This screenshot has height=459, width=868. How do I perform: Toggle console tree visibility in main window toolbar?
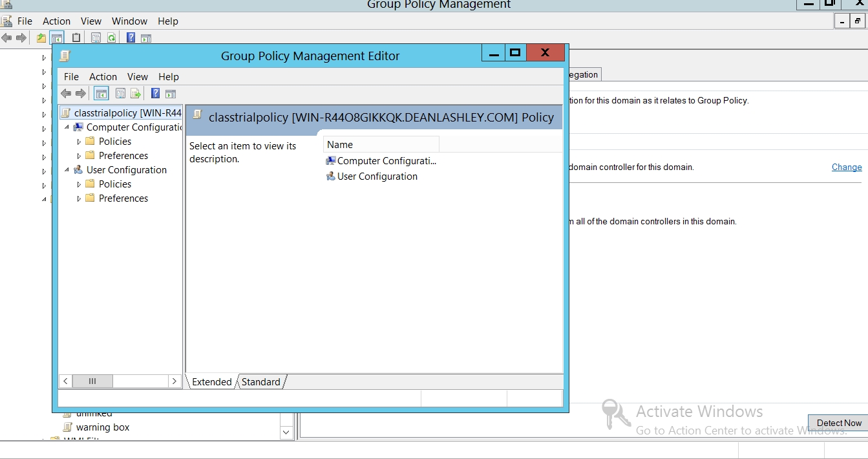pyautogui.click(x=57, y=38)
